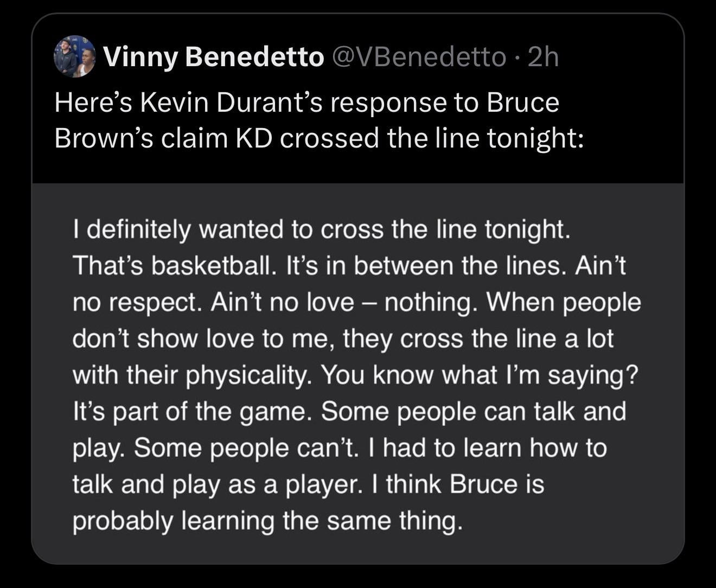The image size is (716, 588).
Task: Click the words "When people" in the quote
Action: click(x=564, y=302)
